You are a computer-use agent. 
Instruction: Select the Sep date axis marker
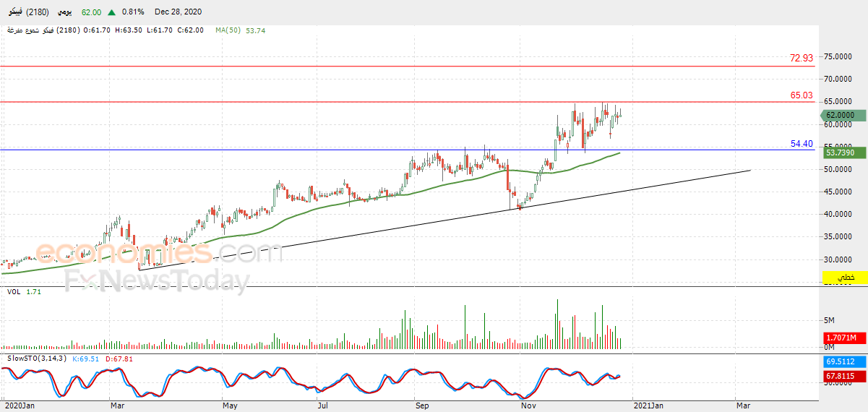(422, 406)
